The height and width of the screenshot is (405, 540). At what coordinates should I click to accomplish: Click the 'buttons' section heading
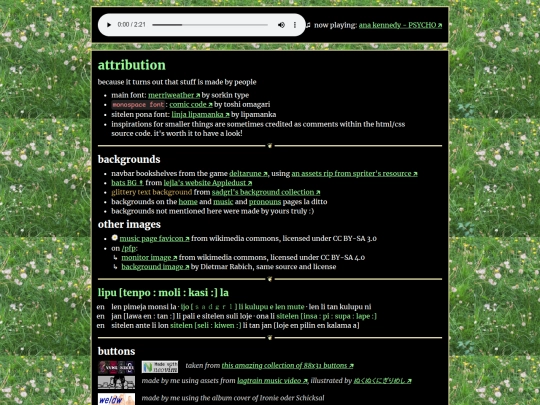pyautogui.click(x=116, y=351)
